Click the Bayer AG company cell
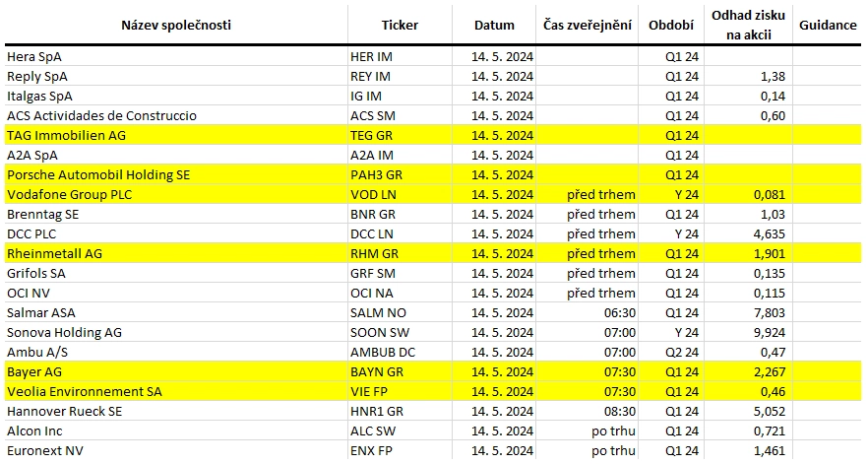 click(x=176, y=371)
